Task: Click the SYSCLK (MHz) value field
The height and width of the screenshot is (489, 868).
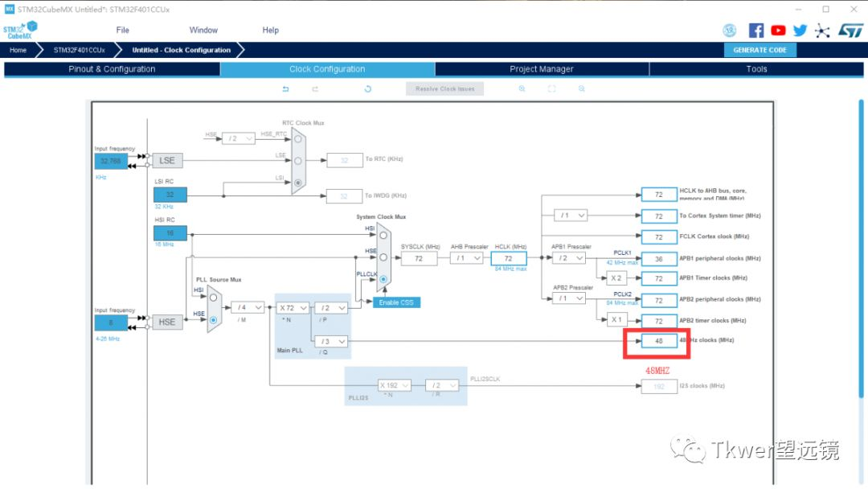Action: click(419, 258)
